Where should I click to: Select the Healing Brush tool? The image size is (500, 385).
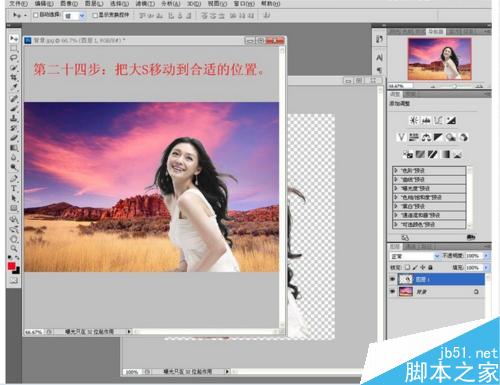pos(13,98)
